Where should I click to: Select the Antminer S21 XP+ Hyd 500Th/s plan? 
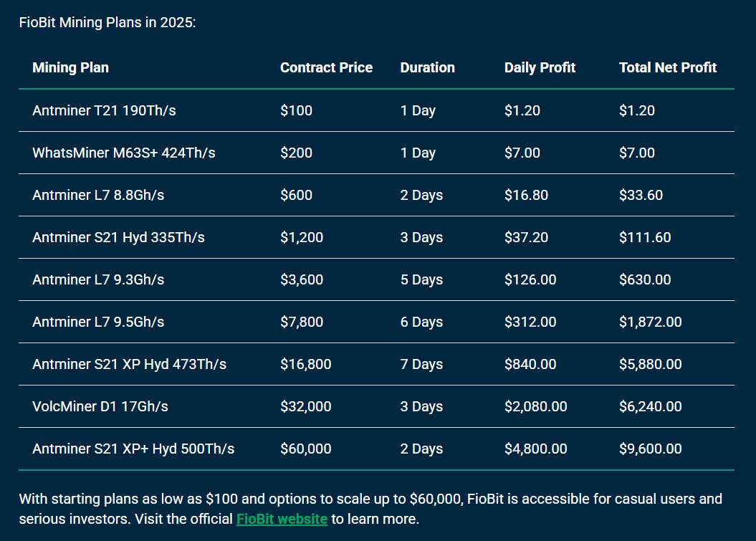click(x=133, y=449)
